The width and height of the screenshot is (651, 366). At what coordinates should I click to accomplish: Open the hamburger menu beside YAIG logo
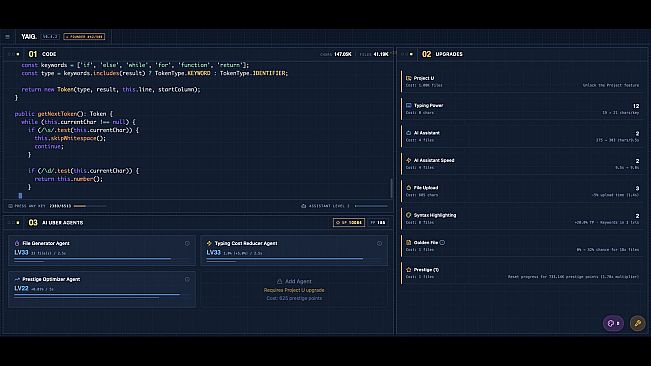coord(7,37)
